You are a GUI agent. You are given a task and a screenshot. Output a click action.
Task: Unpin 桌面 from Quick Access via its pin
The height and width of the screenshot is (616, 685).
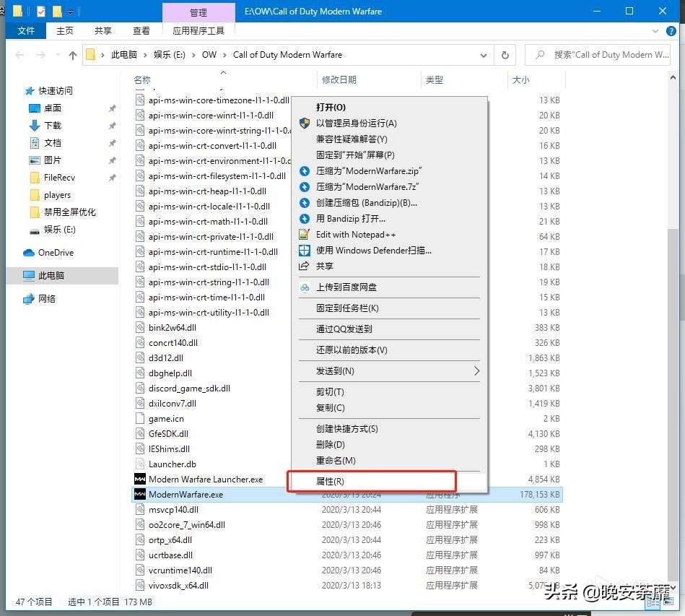pos(113,108)
